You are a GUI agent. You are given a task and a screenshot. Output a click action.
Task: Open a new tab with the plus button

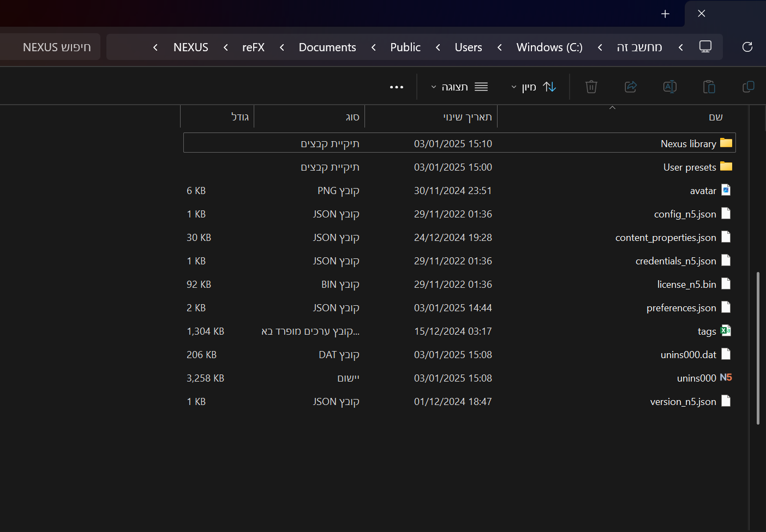[665, 14]
